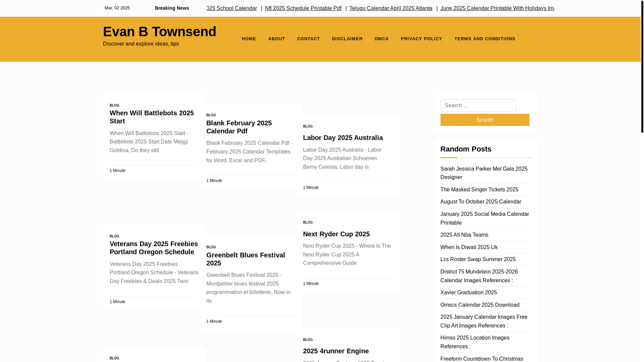This screenshot has width=644, height=362.
Task: Open 2025 4runner Engine post
Action: tap(336, 351)
